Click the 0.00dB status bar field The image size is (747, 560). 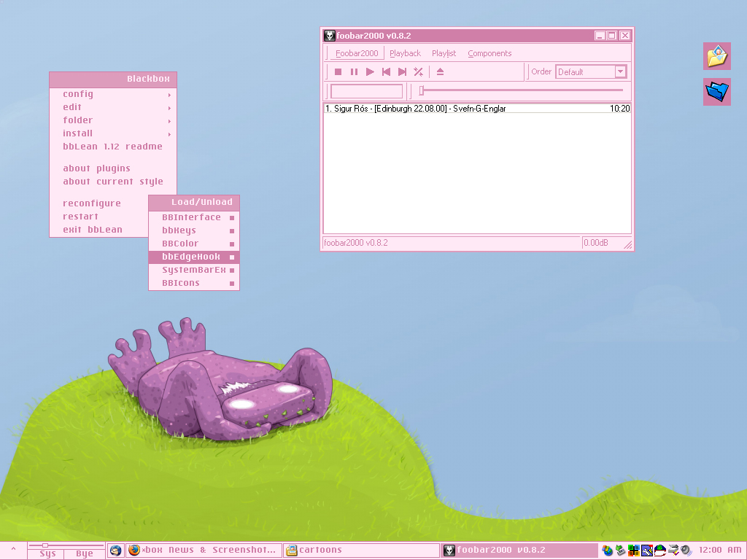[x=602, y=243]
